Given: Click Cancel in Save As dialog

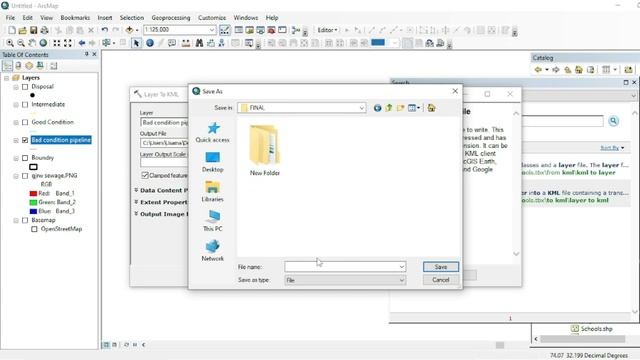Looking at the screenshot, I should (441, 280).
